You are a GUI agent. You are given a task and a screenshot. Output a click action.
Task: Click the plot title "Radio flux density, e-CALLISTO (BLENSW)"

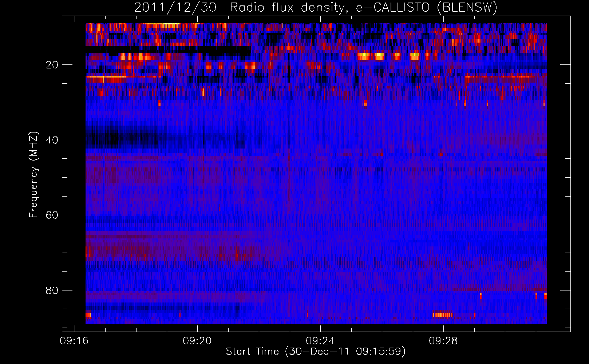[x=363, y=7]
